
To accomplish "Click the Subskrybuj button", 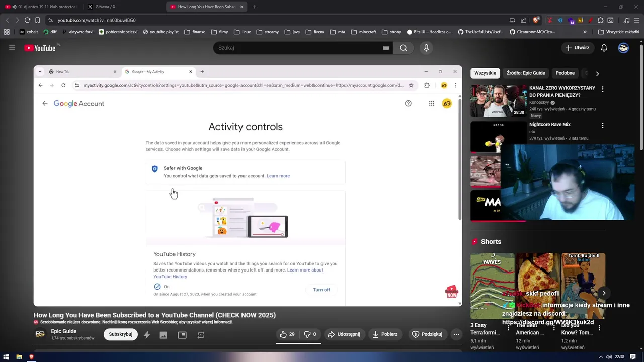I will coord(121,334).
